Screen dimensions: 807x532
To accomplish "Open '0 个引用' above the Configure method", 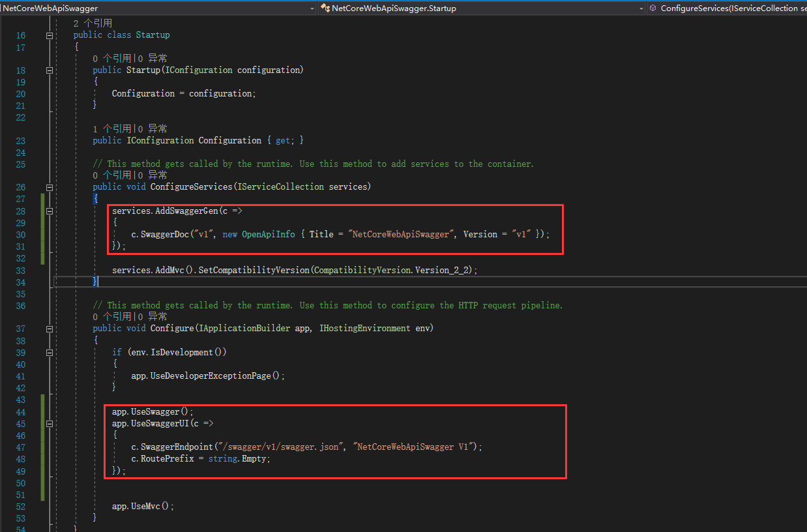I will [112, 316].
